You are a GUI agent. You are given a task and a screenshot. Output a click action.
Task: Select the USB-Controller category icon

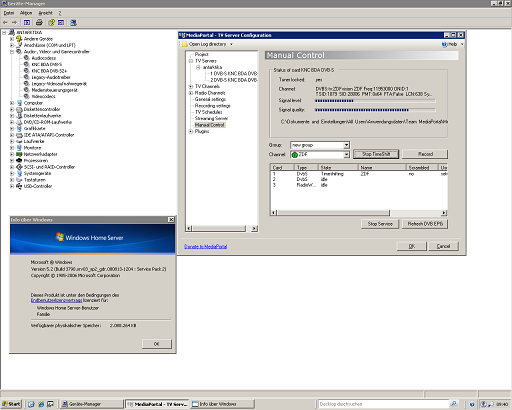pyautogui.click(x=19, y=186)
